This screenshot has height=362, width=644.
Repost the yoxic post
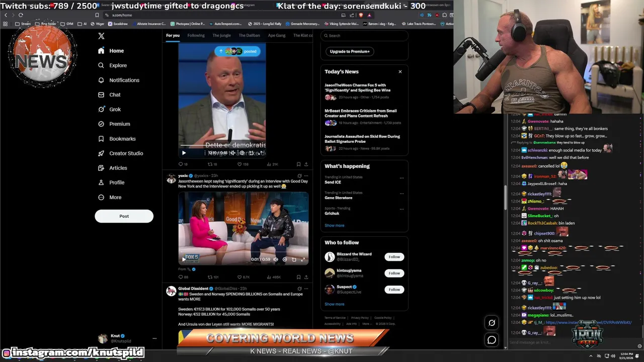(213, 277)
